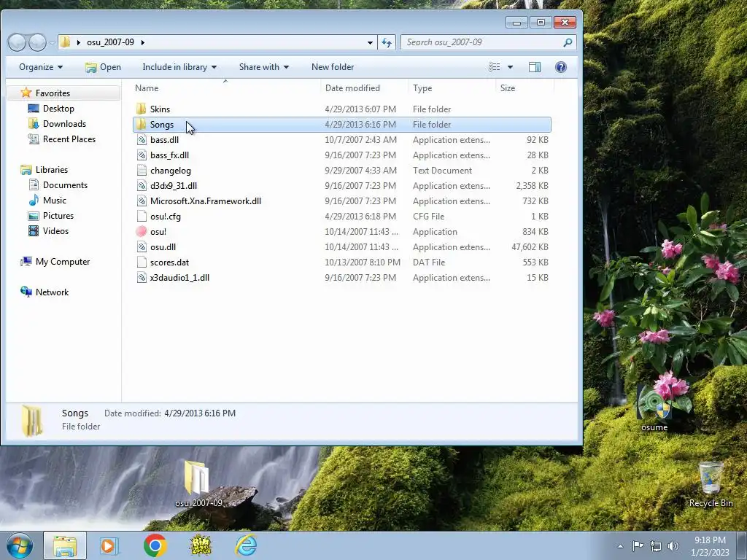
Task: Click the yellow cartoon game taskbar icon
Action: coord(201,545)
